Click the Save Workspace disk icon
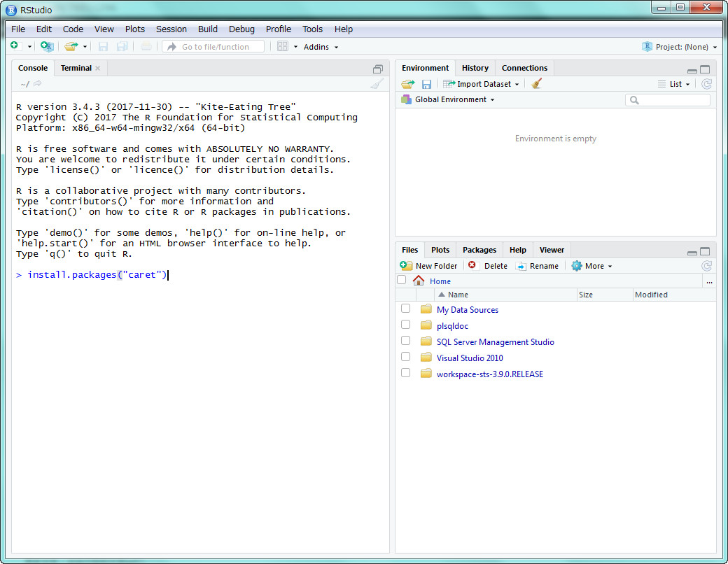 point(426,84)
